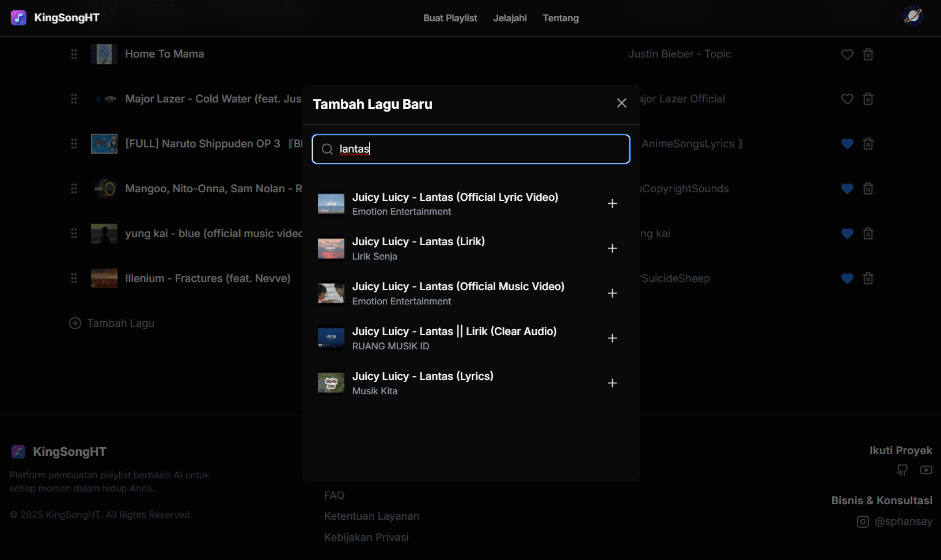This screenshot has width=941, height=560.
Task: Add Lantas (Official Lyric Video) using plus icon
Action: pos(612,204)
